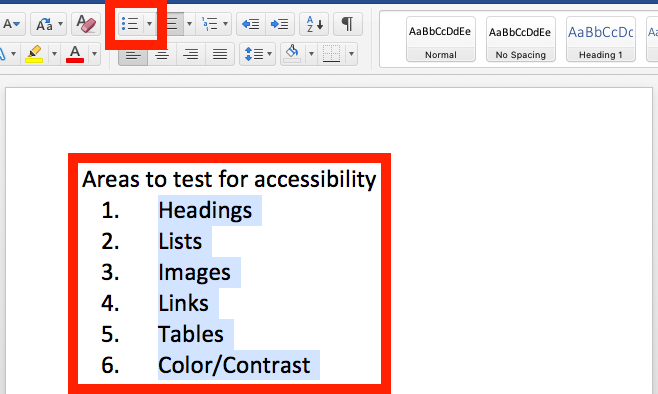Align text left
This screenshot has width=658, height=394.
point(133,54)
